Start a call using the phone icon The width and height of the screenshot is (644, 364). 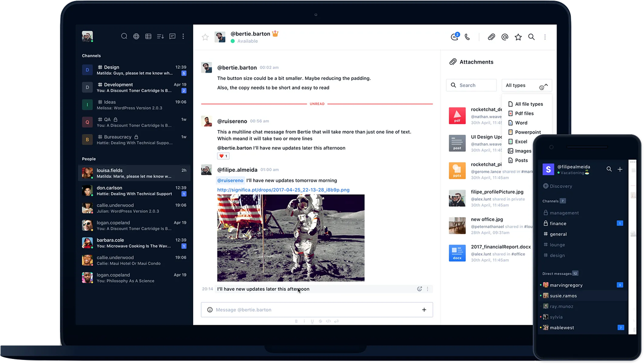click(x=467, y=37)
